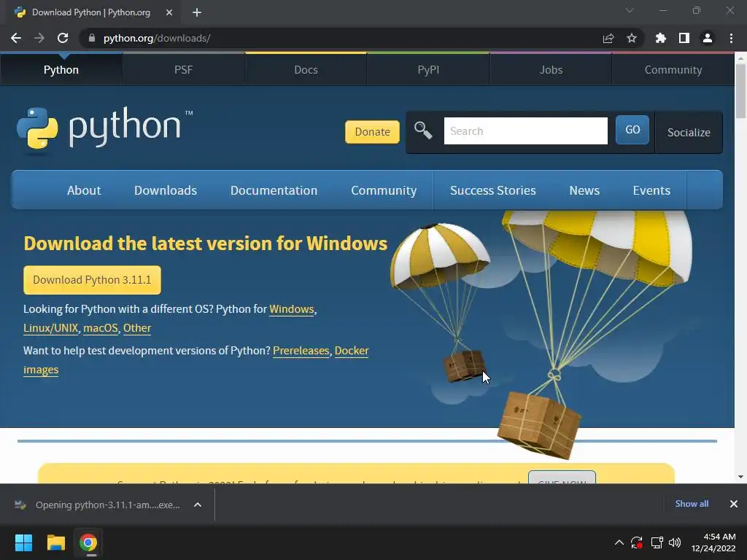This screenshot has width=747, height=560.
Task: Click the site lock icon
Action: pyautogui.click(x=91, y=38)
